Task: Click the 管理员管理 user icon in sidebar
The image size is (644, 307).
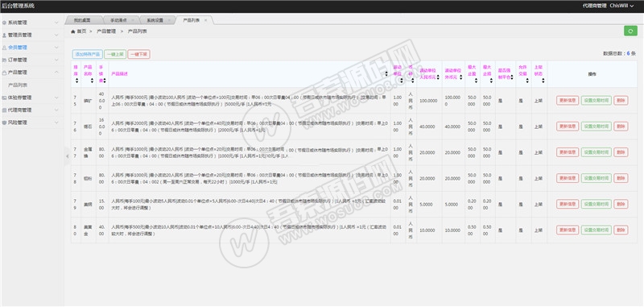Action: tap(4, 35)
